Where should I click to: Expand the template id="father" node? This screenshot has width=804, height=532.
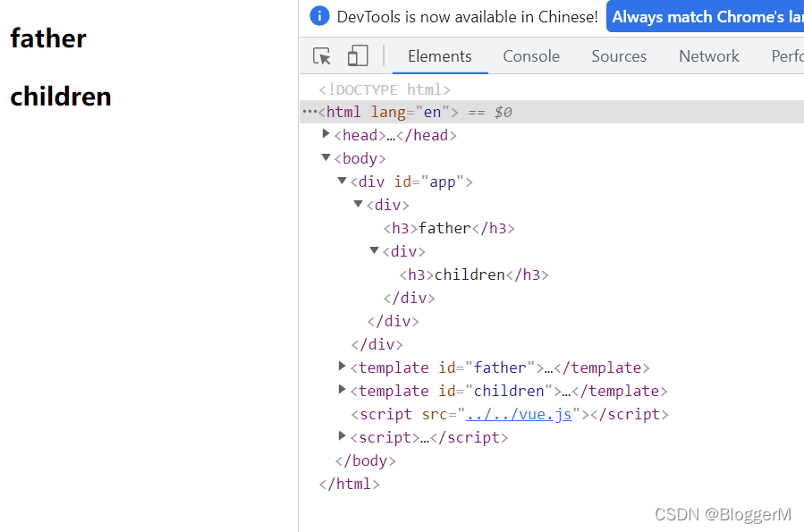click(342, 366)
